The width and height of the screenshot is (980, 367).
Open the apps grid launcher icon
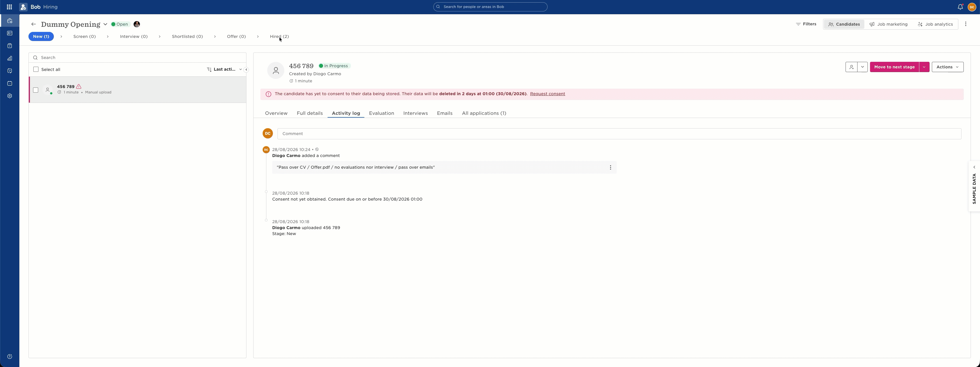tap(9, 7)
